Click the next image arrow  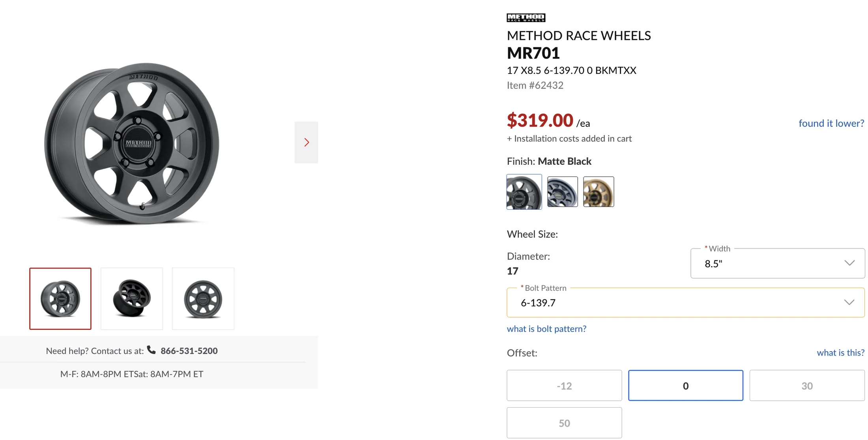click(306, 142)
